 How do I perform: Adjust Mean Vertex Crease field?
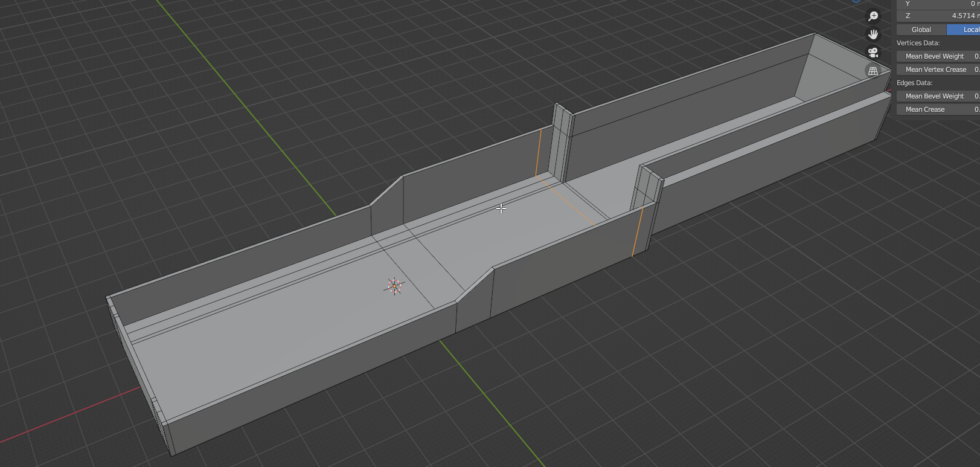pos(938,69)
